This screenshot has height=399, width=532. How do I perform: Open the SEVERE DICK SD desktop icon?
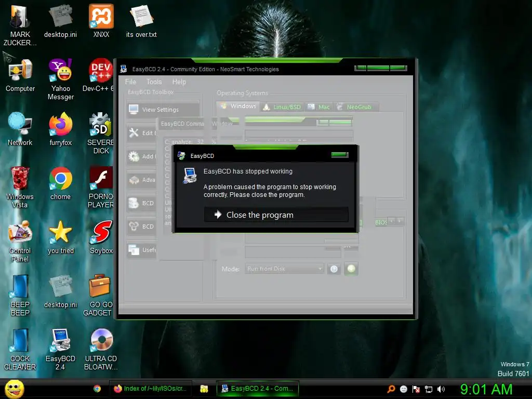point(100,134)
